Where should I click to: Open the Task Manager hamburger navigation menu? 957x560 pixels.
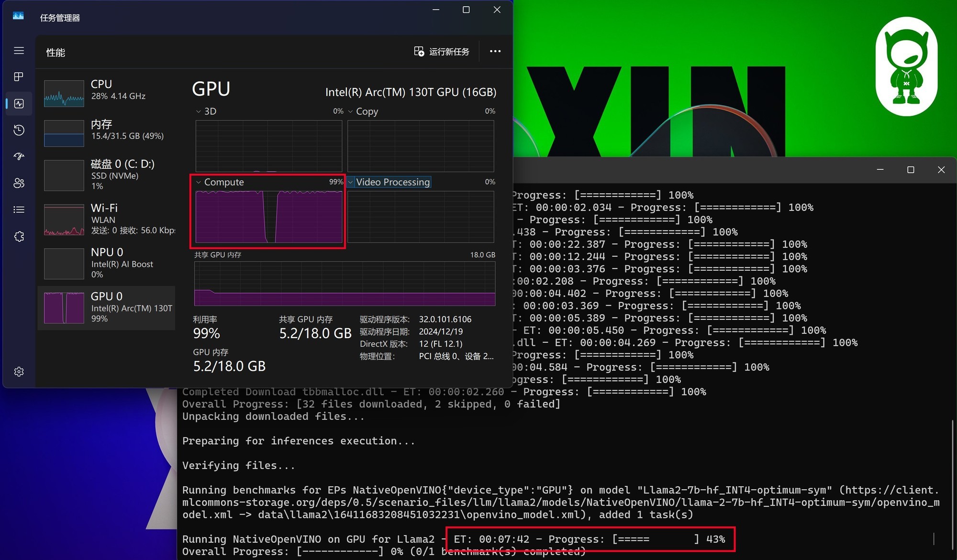coord(19,51)
